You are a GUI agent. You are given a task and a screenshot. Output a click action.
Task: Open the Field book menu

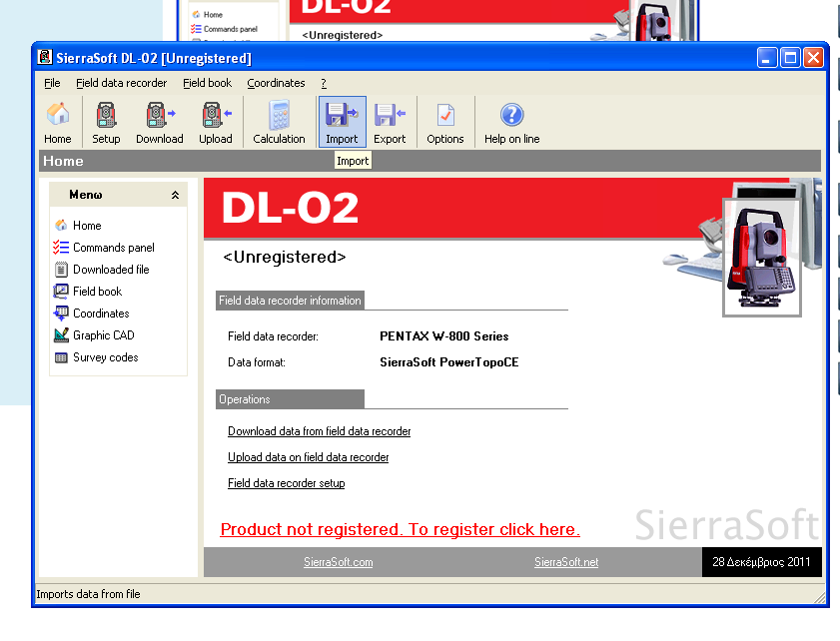[x=208, y=83]
